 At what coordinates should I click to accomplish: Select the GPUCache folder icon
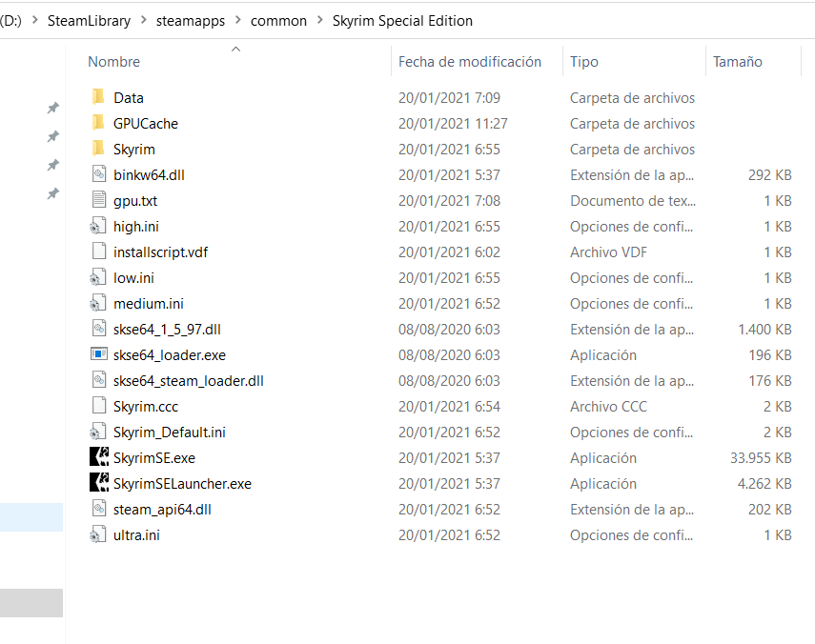coord(98,123)
